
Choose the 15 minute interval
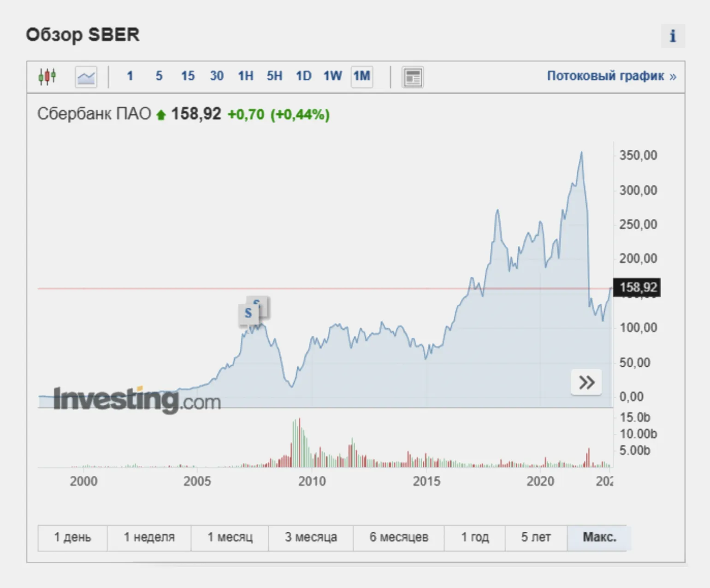(x=188, y=76)
